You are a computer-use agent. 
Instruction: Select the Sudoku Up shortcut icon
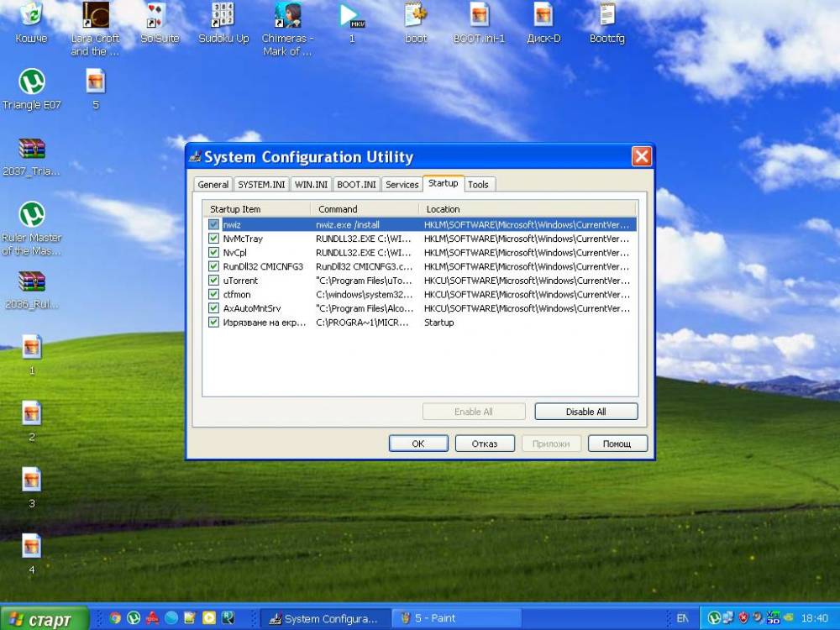223,15
